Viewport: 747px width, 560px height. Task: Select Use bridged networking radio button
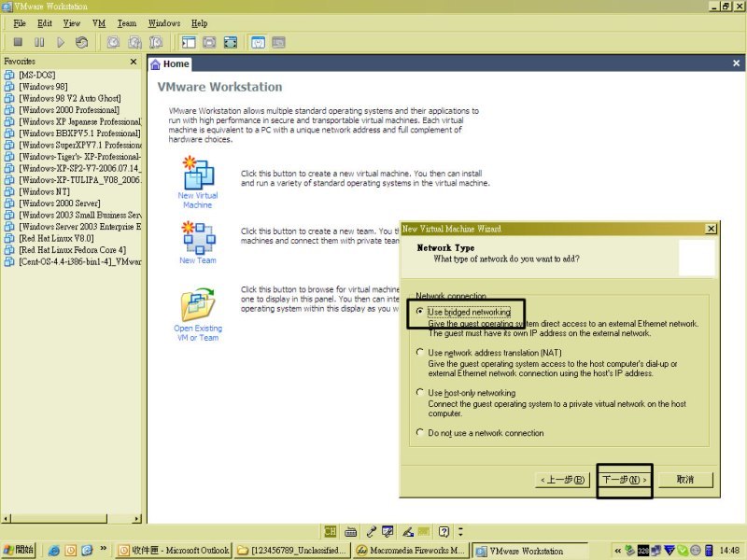click(x=419, y=312)
